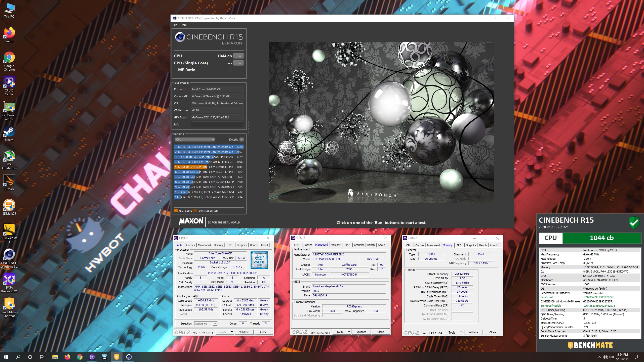The width and height of the screenshot is (644, 362).
Task: Open Tools dropdown arrow in first CPU-Z window
Action: point(231,332)
